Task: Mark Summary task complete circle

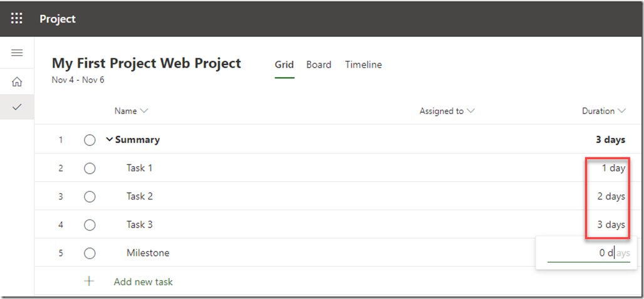Action: (90, 140)
